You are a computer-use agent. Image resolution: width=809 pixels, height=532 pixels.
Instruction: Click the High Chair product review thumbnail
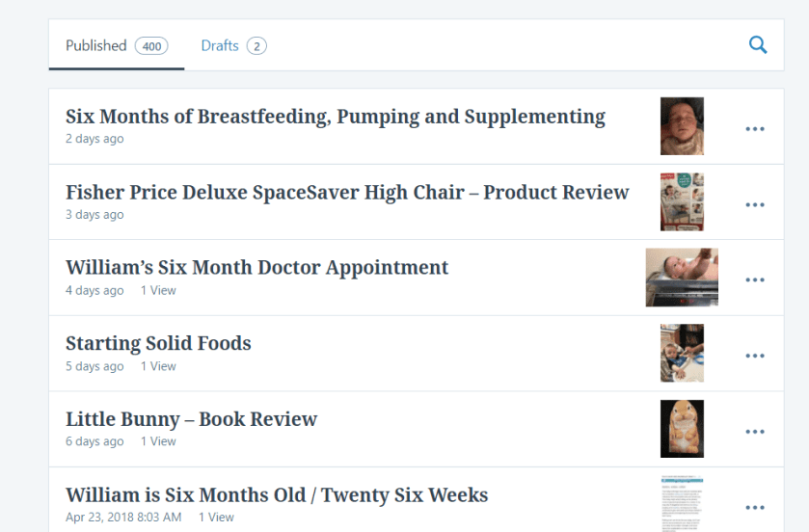(682, 201)
